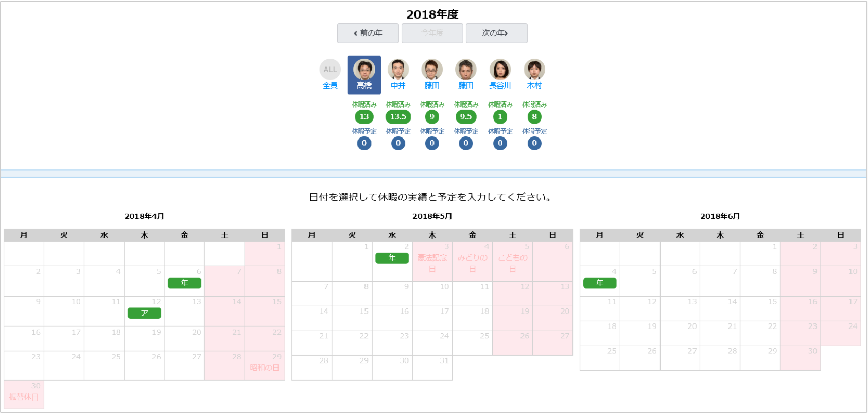Select the 憲法記念日 holiday on May 3
This screenshot has height=413, width=868.
432,261
